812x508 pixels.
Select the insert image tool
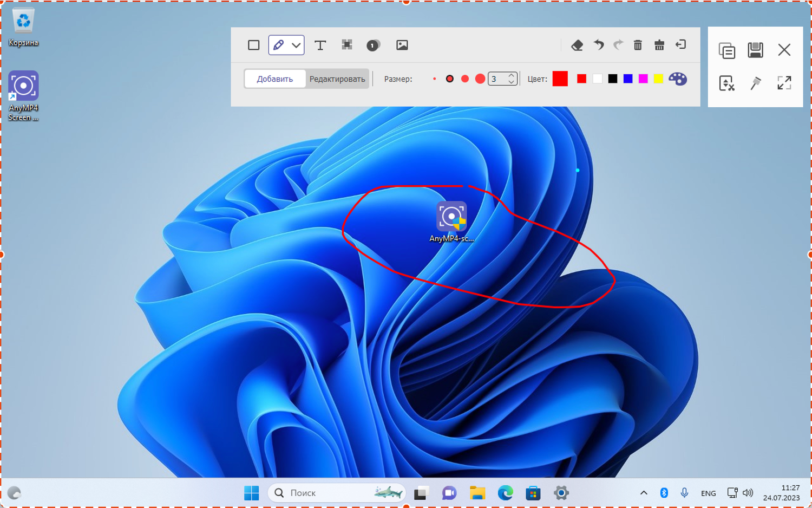pyautogui.click(x=402, y=45)
